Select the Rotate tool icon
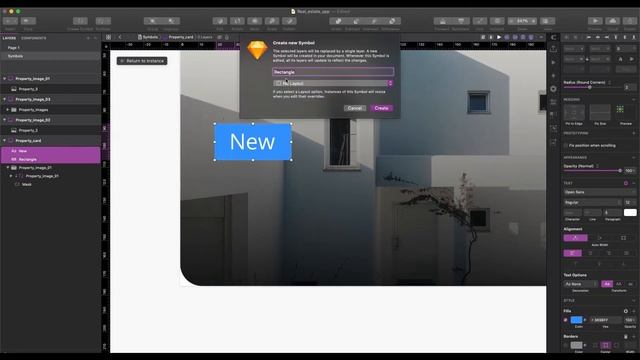This screenshot has height=360, width=640. [237, 21]
